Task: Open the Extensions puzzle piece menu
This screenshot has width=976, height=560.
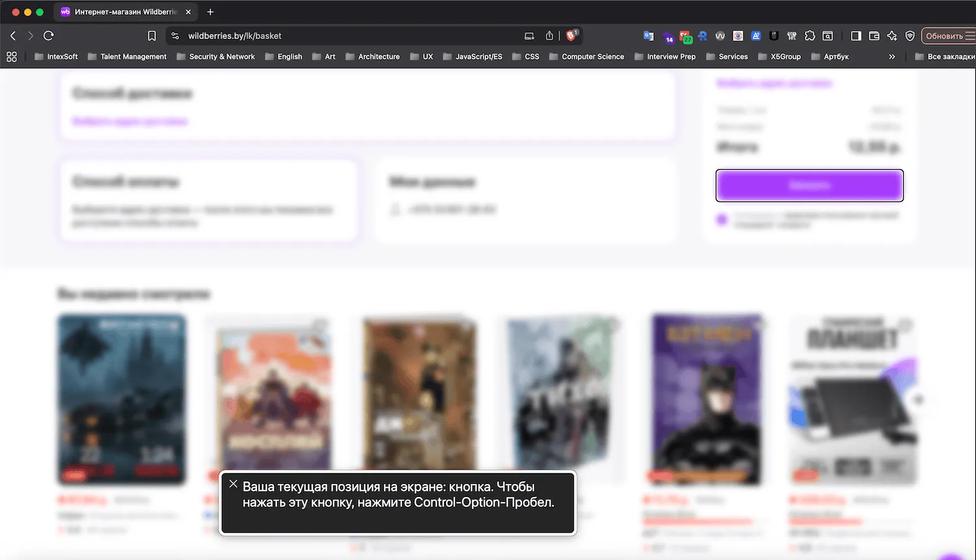Action: point(809,36)
